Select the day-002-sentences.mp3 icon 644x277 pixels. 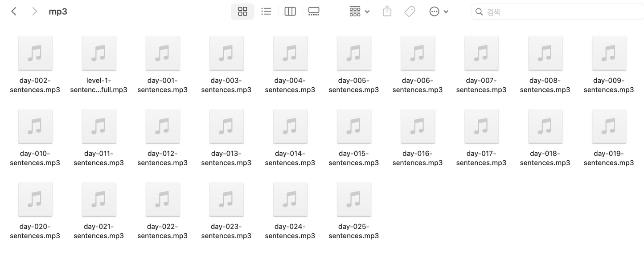coord(35,53)
